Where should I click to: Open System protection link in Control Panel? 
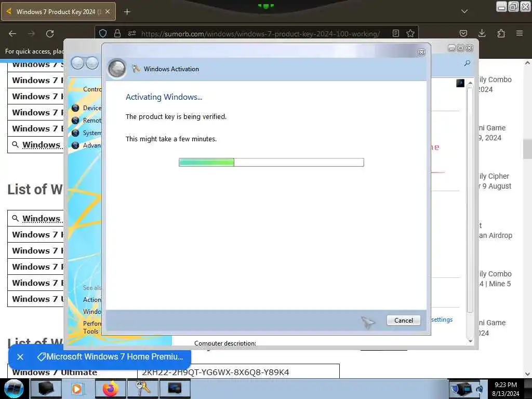(x=92, y=133)
